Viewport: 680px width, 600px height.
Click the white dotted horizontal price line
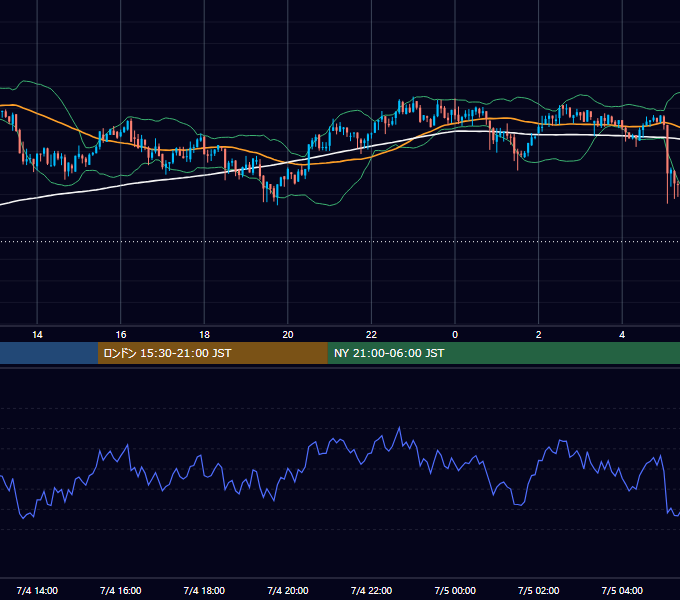pyautogui.click(x=340, y=241)
